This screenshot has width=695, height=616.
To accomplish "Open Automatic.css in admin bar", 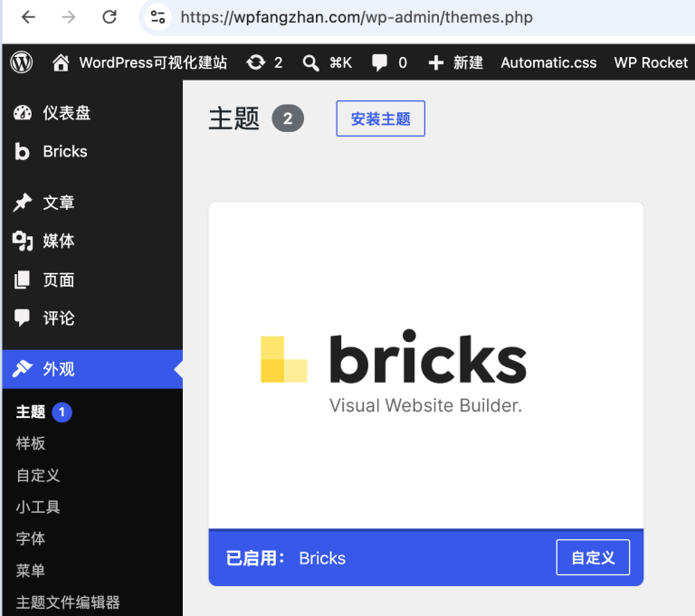I will point(548,62).
